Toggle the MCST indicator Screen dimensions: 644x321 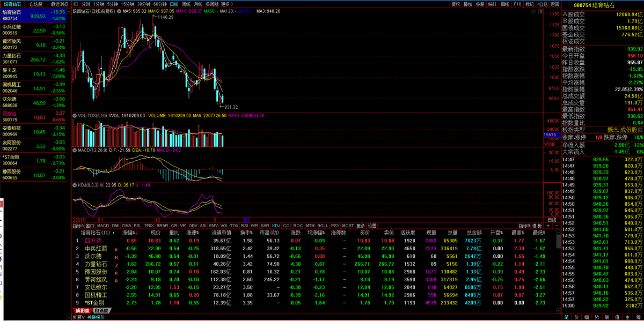pyautogui.click(x=348, y=226)
